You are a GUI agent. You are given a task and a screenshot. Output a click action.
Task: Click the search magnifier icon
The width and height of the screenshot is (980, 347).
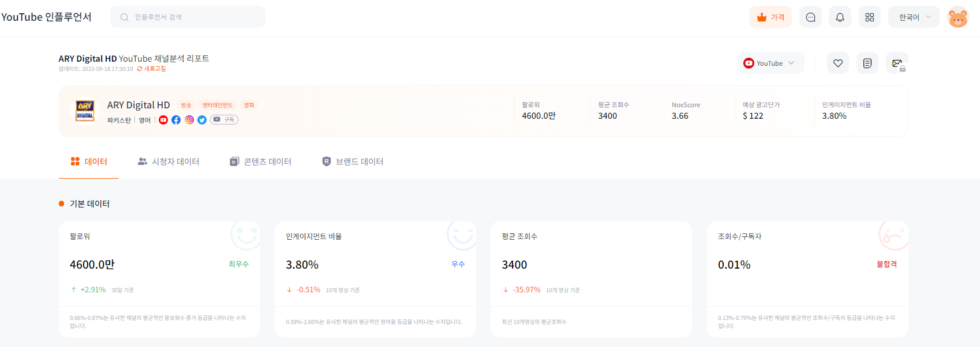(x=124, y=17)
